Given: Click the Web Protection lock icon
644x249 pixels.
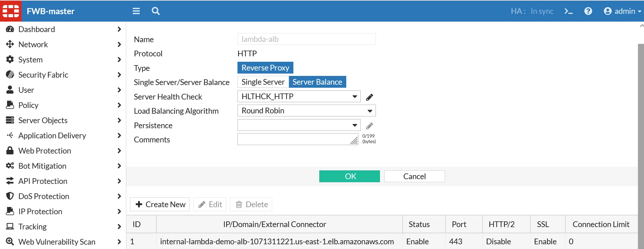Looking at the screenshot, I should click(x=10, y=150).
